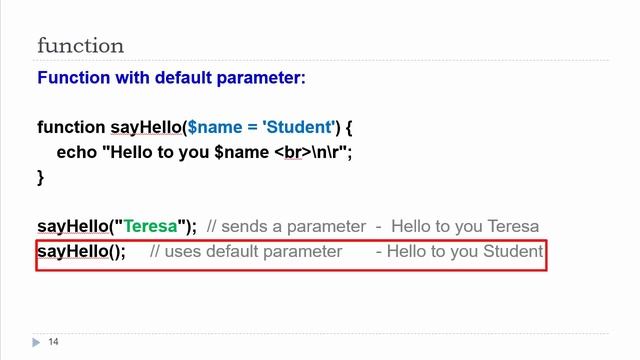Click sayHello in the function definition
Screen dimensions: 640x360
(x=146, y=127)
